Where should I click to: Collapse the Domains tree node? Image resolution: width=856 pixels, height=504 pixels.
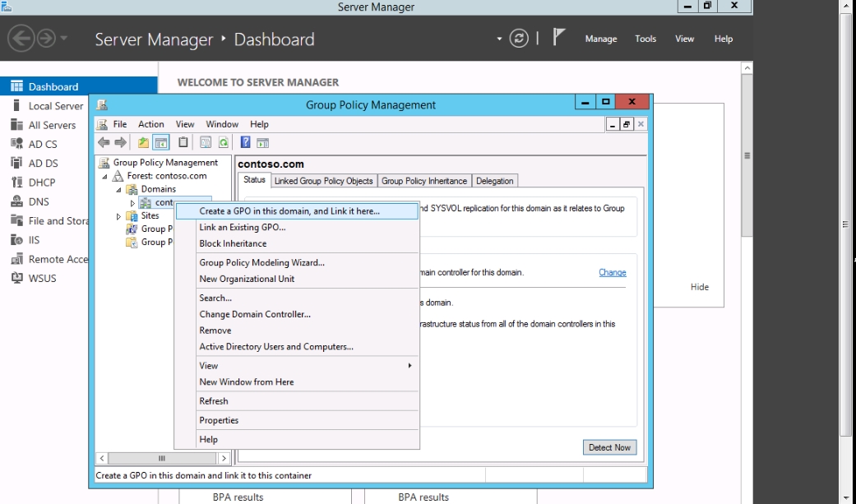coord(118,189)
